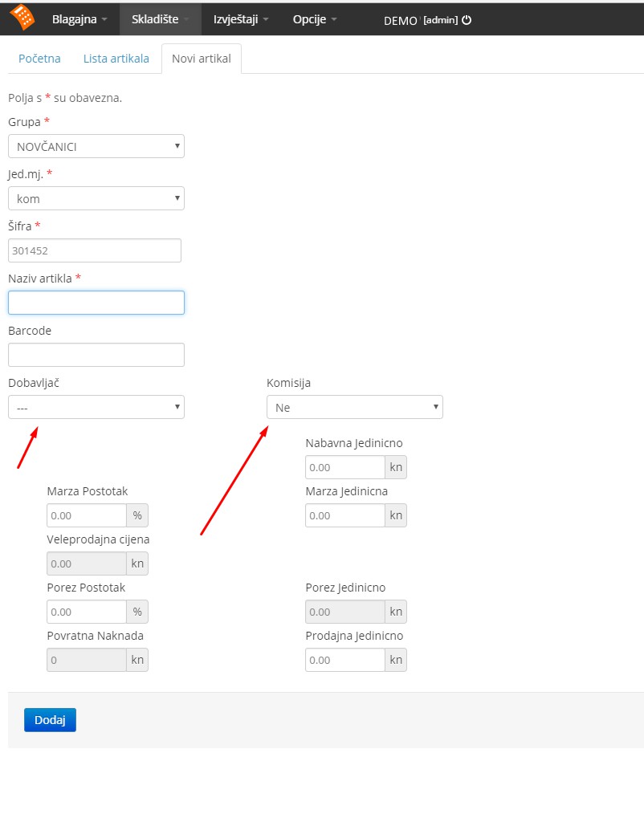The image size is (644, 830).
Task: Click the blue Dodaj button
Action: coord(50,720)
